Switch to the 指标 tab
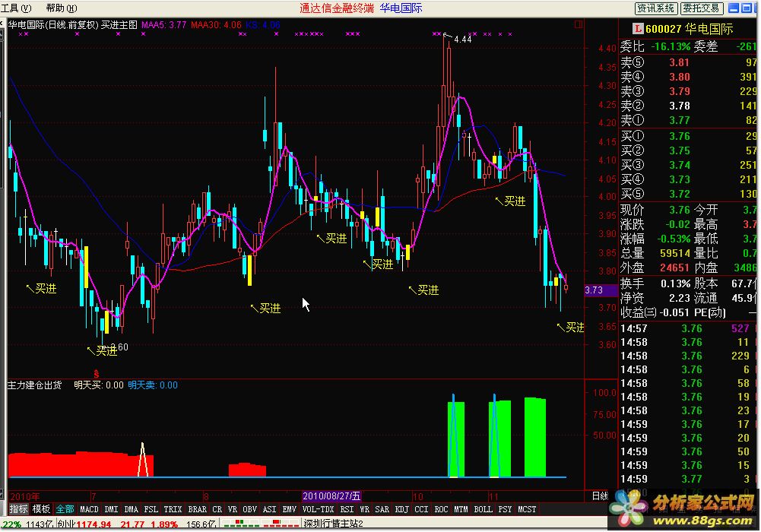The width and height of the screenshot is (761, 532). tap(18, 508)
